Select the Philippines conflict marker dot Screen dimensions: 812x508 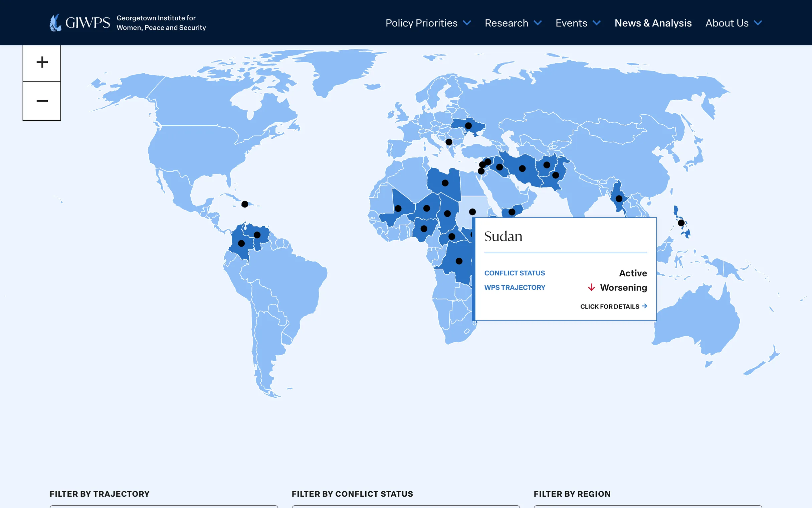coord(681,223)
